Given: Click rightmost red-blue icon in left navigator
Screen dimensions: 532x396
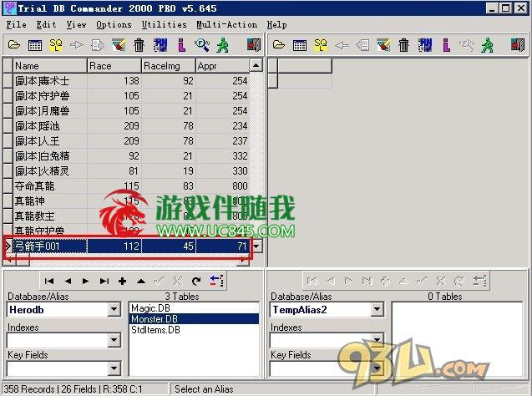Looking at the screenshot, I should pyautogui.click(x=216, y=281).
